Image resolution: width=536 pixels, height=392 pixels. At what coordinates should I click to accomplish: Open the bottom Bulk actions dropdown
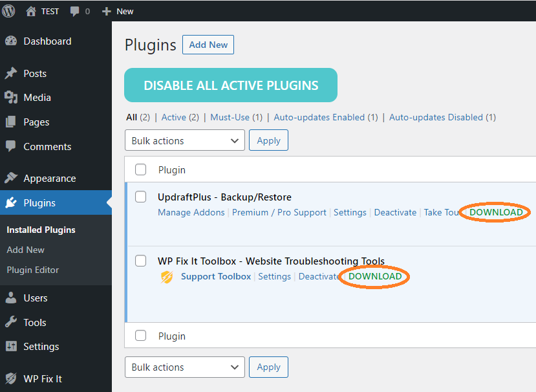point(184,367)
